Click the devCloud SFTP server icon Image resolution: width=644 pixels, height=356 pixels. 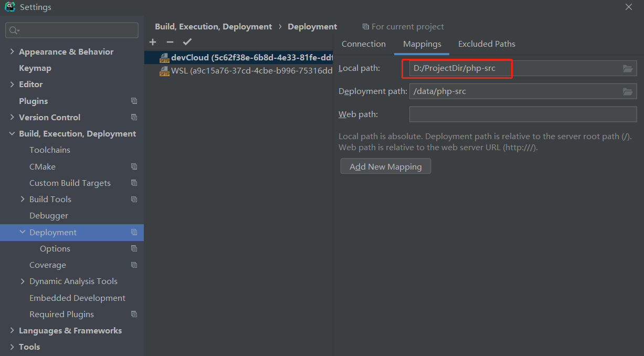pos(164,58)
